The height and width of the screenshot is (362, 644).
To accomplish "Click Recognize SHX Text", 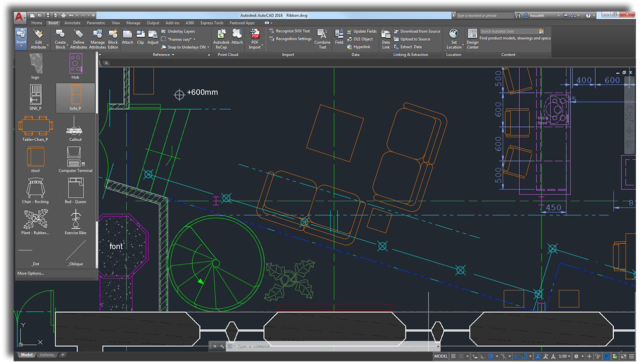I will (290, 31).
